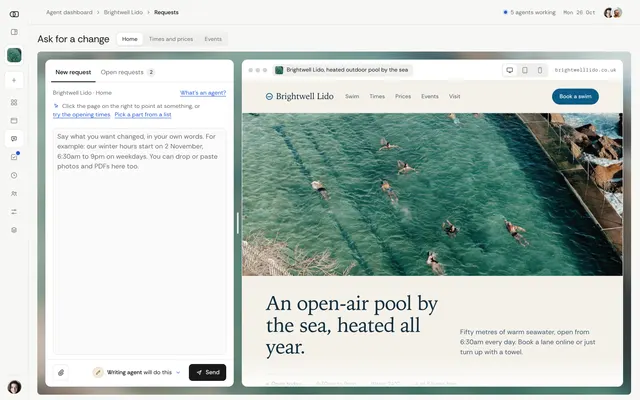Viewport: 640px width, 400px height.
Task: Click Times in the site navigation
Action: [377, 96]
